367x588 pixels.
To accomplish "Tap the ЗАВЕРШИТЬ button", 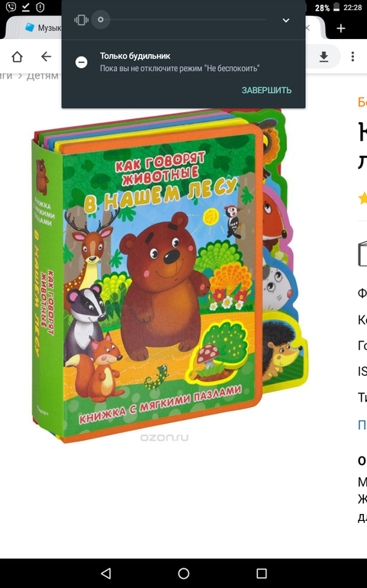I will 266,90.
